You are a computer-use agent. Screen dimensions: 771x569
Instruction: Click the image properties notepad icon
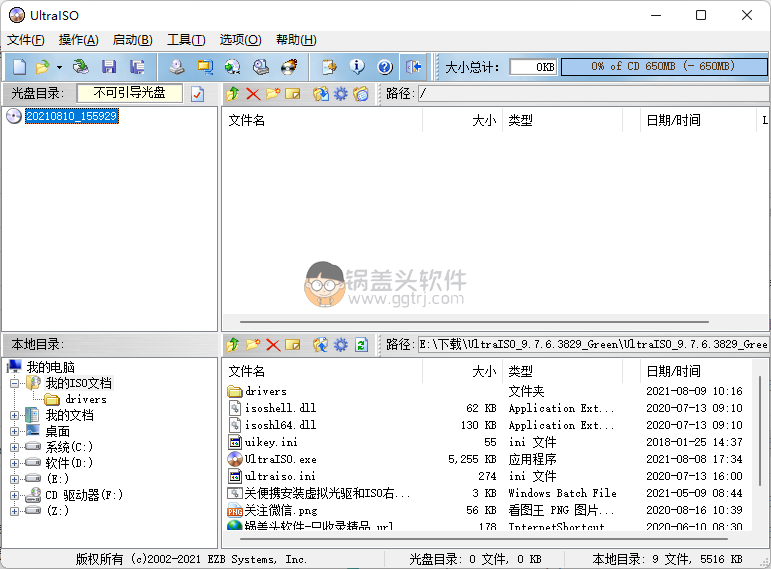329,66
